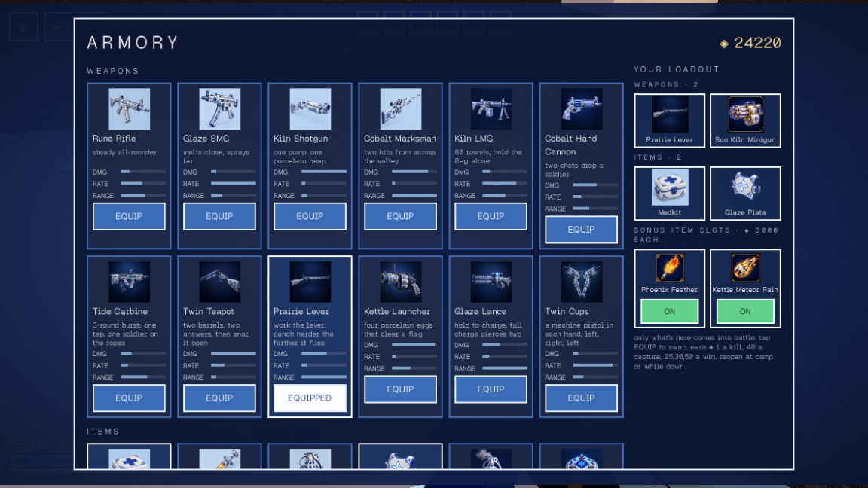Click the EQUIPPED button for Prairie Lever
The image size is (868, 488).
(x=310, y=398)
